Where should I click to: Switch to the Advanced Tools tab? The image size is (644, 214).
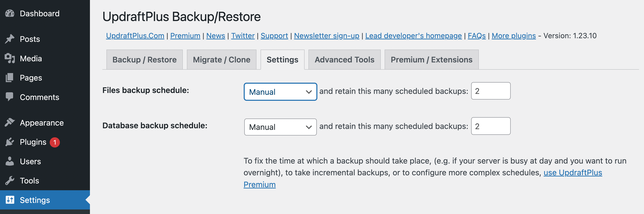pos(344,59)
